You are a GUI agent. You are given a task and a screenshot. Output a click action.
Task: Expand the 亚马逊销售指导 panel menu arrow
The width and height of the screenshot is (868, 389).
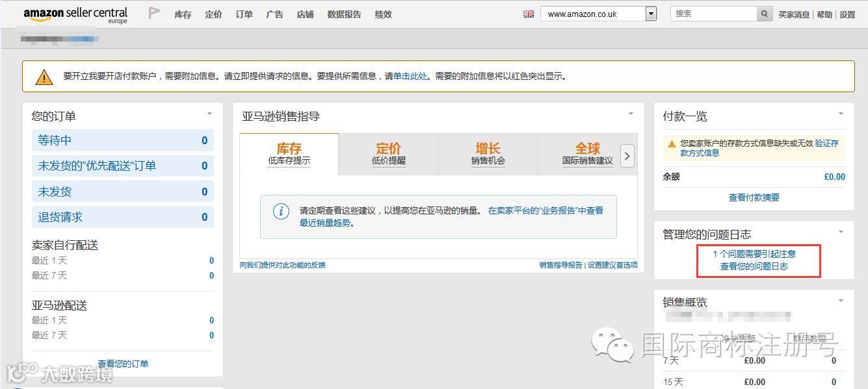631,114
